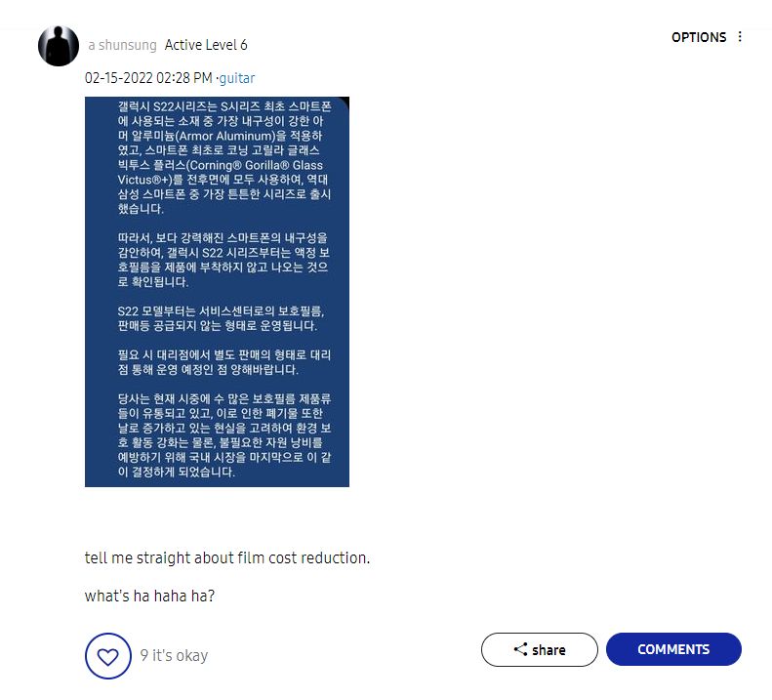This screenshot has width=772, height=700.
Task: View the '9 it's okay' like count
Action: coord(174,656)
